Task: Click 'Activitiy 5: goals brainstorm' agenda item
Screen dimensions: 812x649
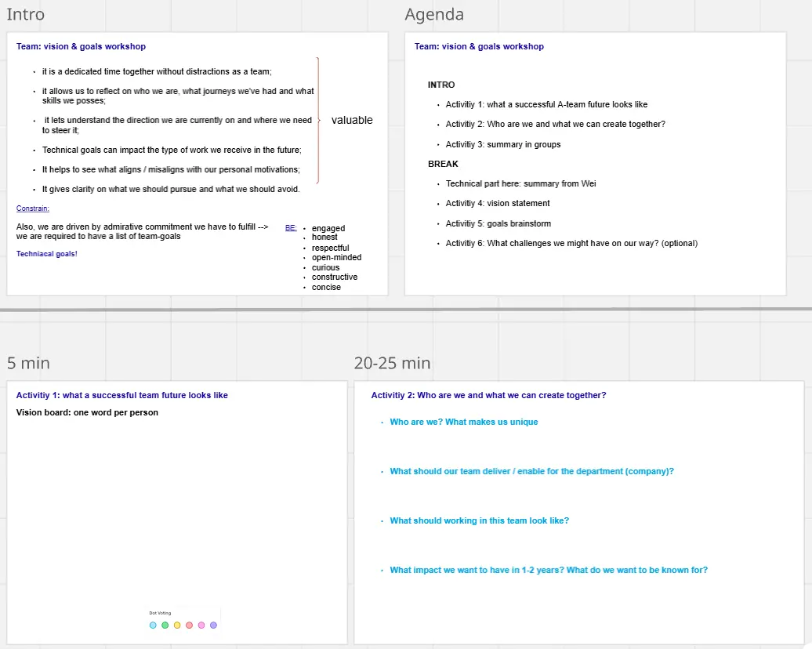Action: pos(498,223)
